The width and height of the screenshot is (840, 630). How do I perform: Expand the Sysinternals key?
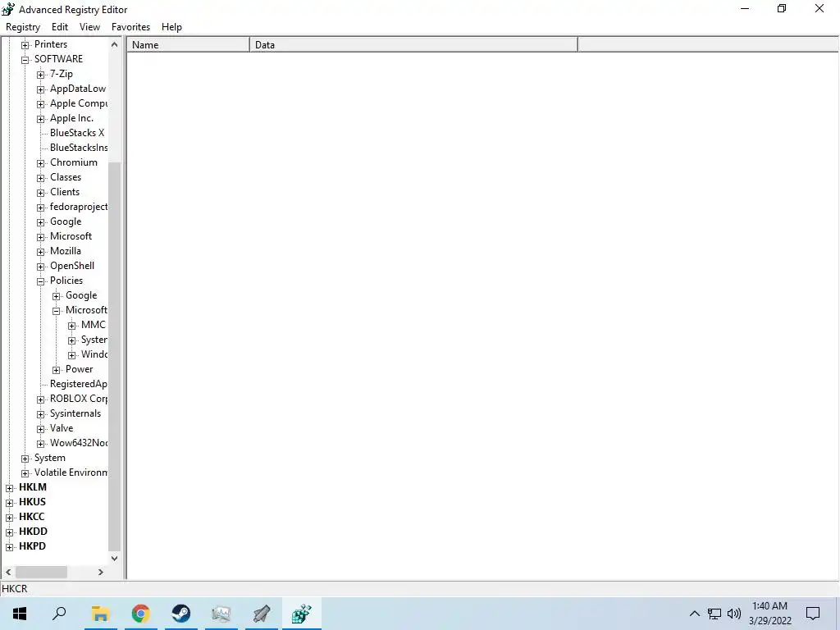(x=40, y=414)
